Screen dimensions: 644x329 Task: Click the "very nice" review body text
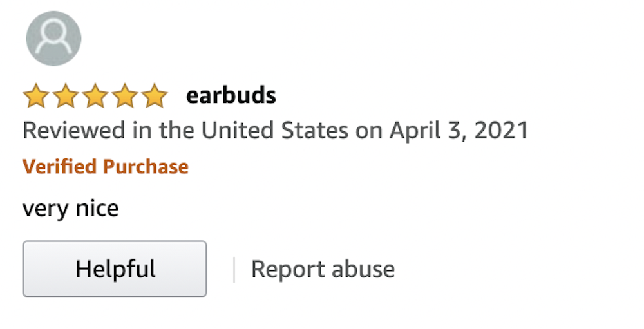(x=71, y=209)
